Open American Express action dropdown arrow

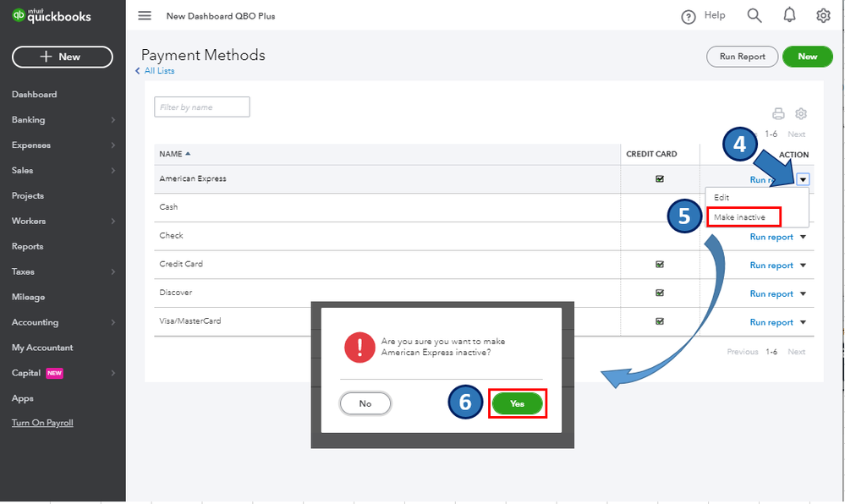pyautogui.click(x=803, y=179)
